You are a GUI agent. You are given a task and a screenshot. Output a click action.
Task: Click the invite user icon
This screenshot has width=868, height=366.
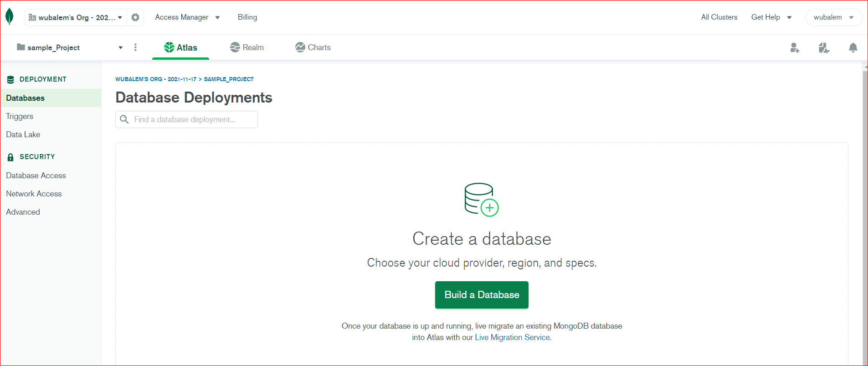point(795,48)
